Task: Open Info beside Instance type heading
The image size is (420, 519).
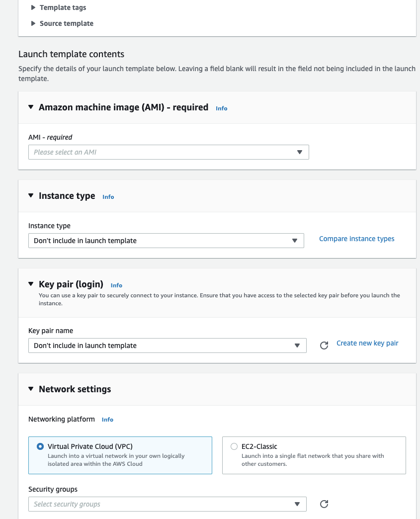Action: point(108,197)
